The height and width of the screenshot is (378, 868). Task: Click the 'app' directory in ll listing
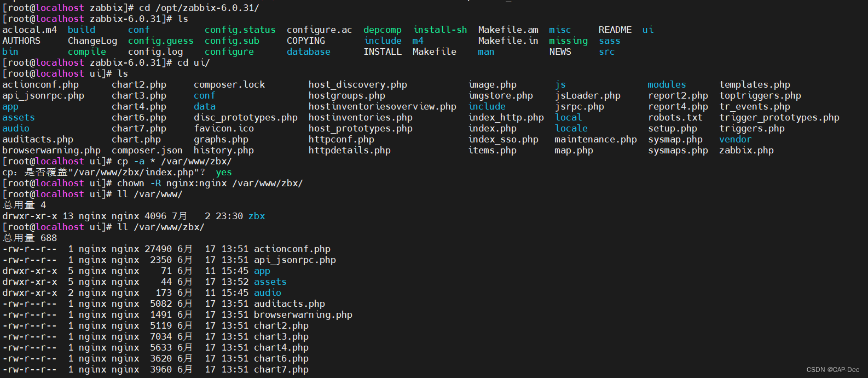click(262, 271)
